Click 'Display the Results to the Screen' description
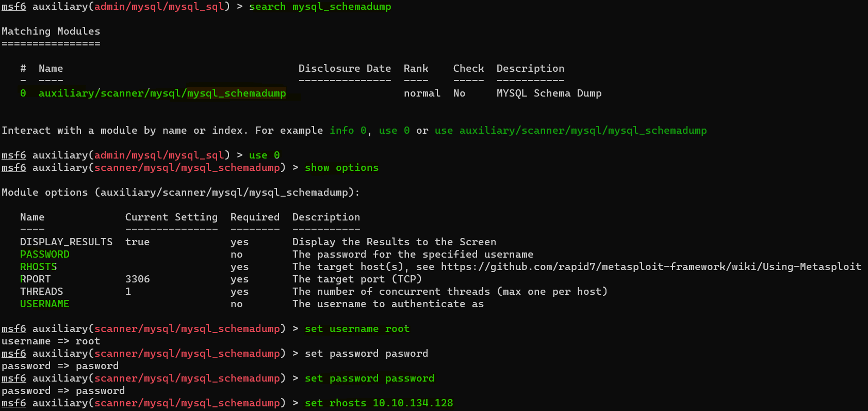This screenshot has height=411, width=868. 394,242
